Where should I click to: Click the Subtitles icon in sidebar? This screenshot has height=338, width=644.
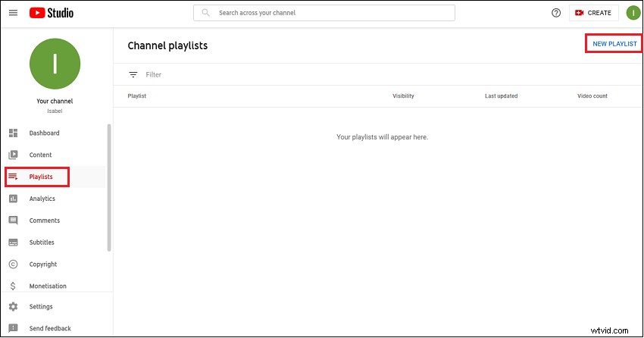coord(13,243)
